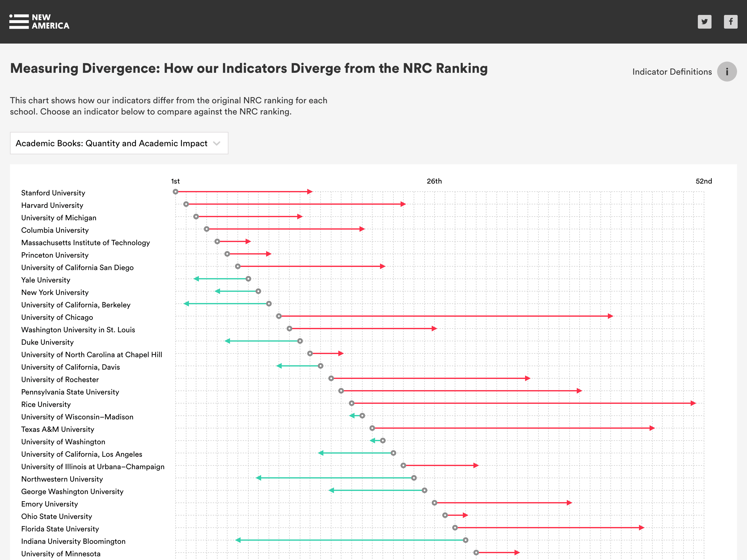The image size is (747, 560).
Task: Click the Stanford University NRC rank marker
Action: pos(176,192)
